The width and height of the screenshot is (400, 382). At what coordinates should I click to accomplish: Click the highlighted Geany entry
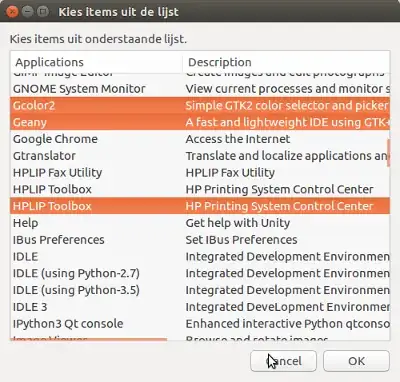tap(200, 122)
